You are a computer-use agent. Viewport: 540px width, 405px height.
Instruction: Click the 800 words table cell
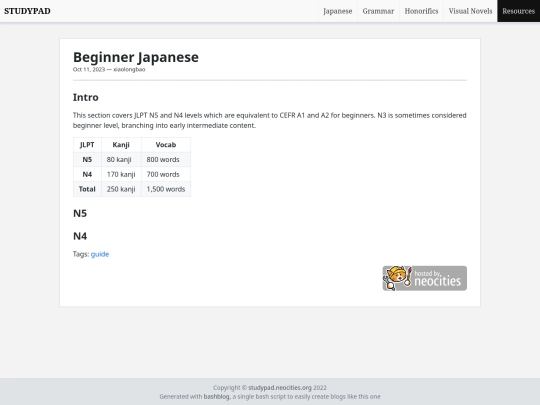166,159
